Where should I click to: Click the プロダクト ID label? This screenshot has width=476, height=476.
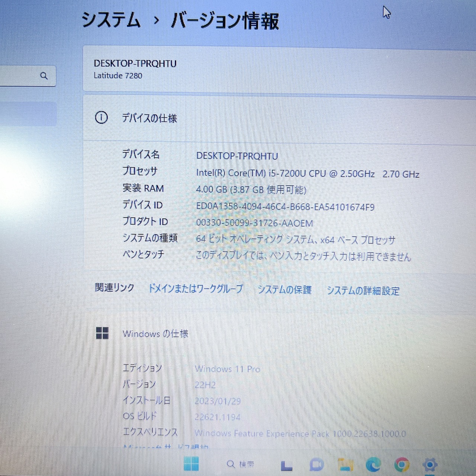point(145,222)
